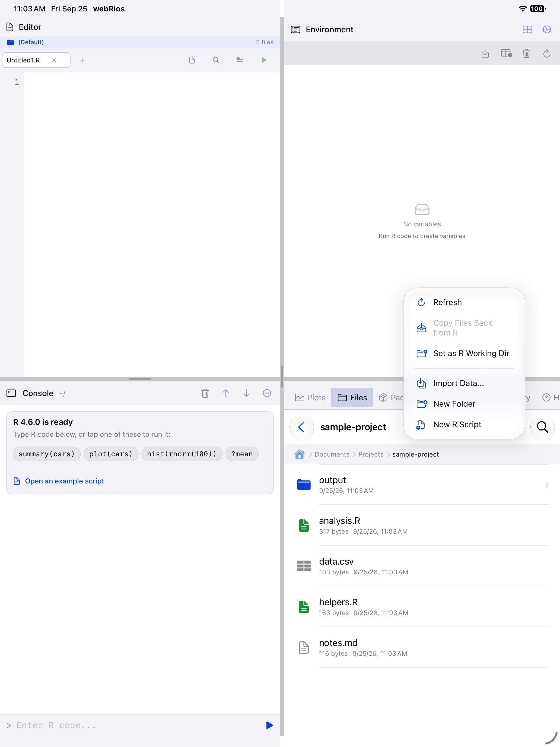This screenshot has height=747, width=560.
Task: Open the editor search magnifier icon
Action: [216, 60]
